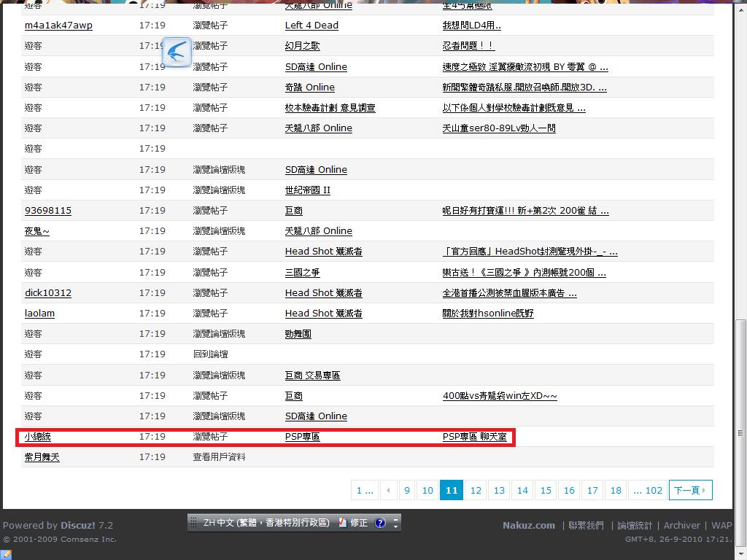Open user profile 紫月舞天
The height and width of the screenshot is (560, 747).
42,457
